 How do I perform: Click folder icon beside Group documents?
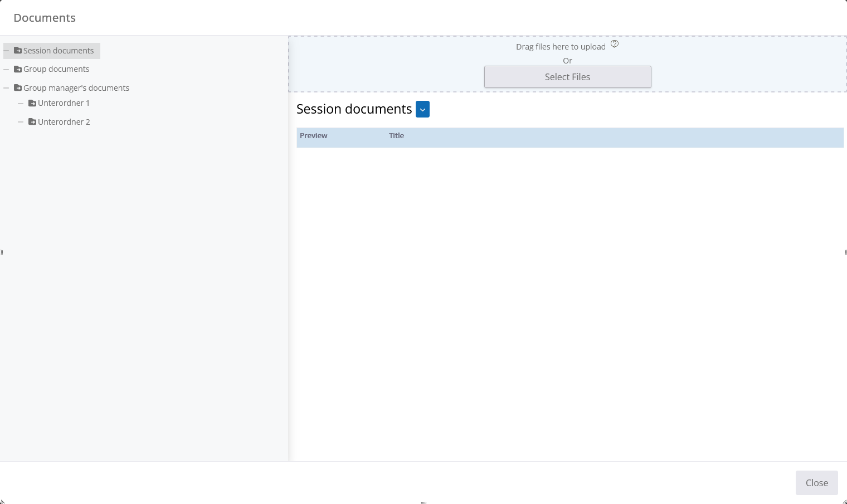pos(18,69)
